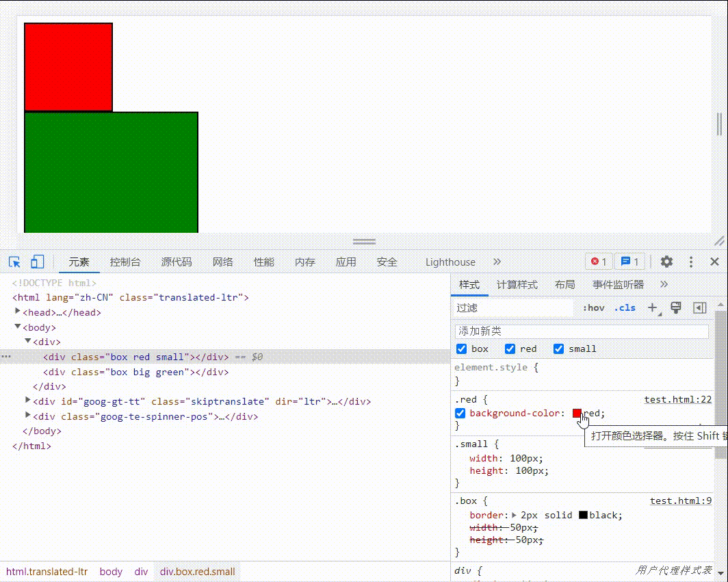Click the div.box.red.small breadcrumb
728x582 pixels.
coord(197,571)
